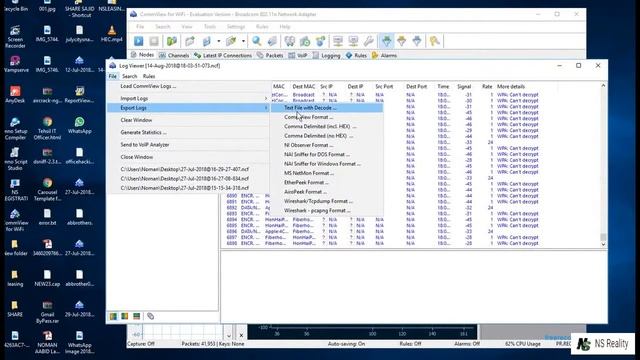
Task: Export as Text File with Decode
Action: 327,108
